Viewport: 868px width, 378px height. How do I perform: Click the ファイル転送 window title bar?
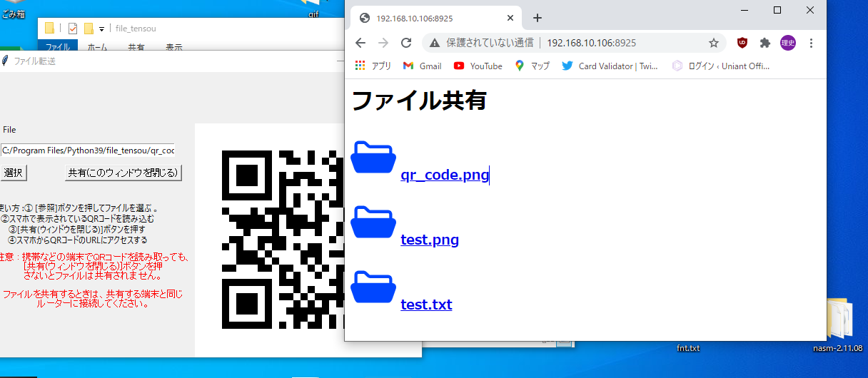click(171, 61)
